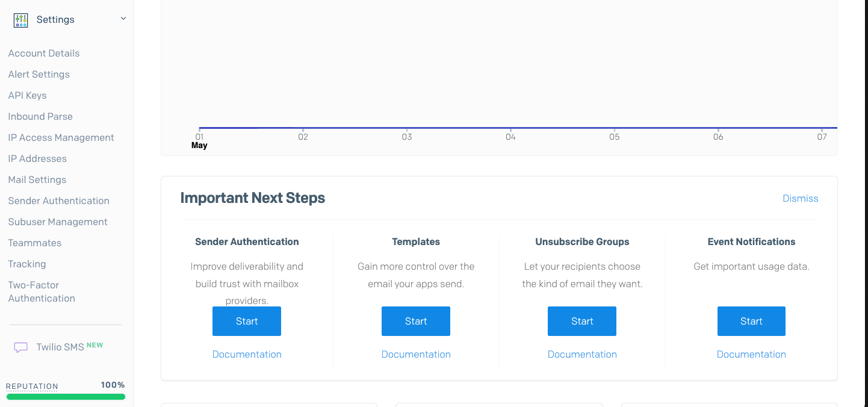
Task: Go to Alert Settings
Action: point(39,74)
